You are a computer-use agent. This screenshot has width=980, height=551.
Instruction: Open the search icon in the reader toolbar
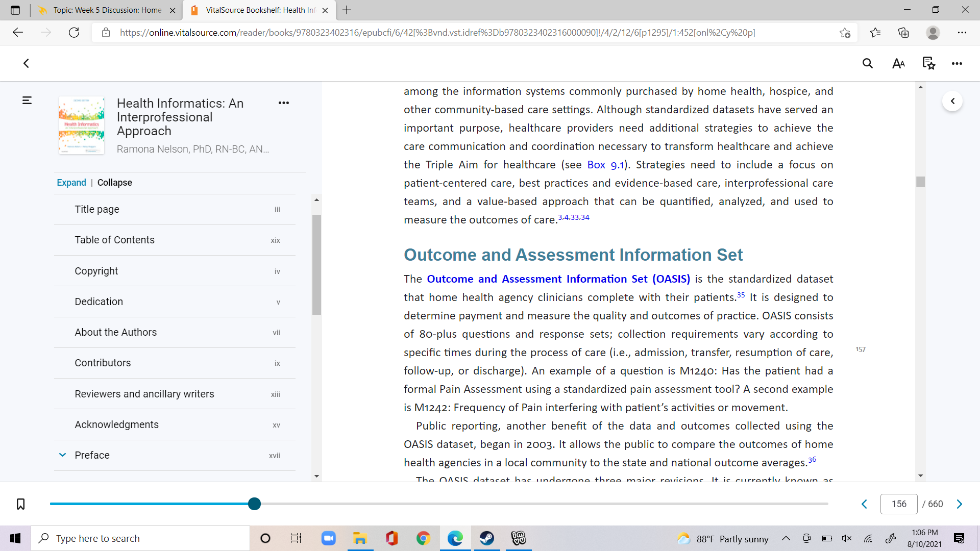868,63
